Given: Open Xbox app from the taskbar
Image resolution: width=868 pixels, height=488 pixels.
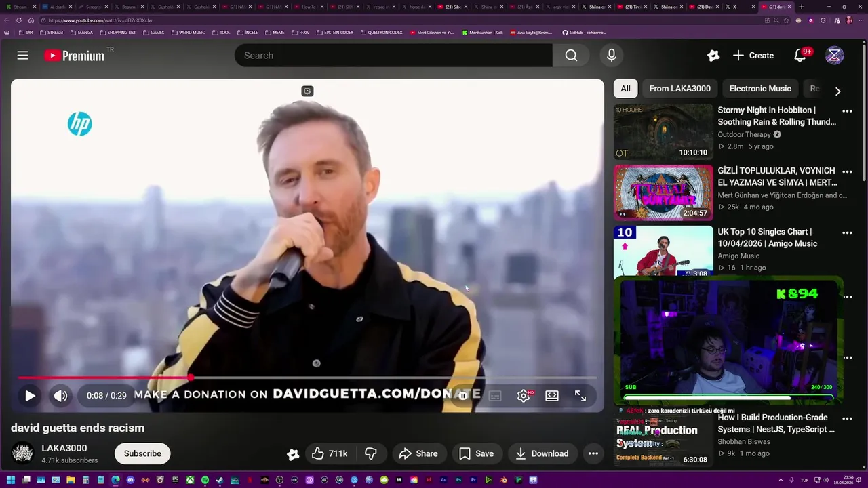Looking at the screenshot, I should click(191, 480).
